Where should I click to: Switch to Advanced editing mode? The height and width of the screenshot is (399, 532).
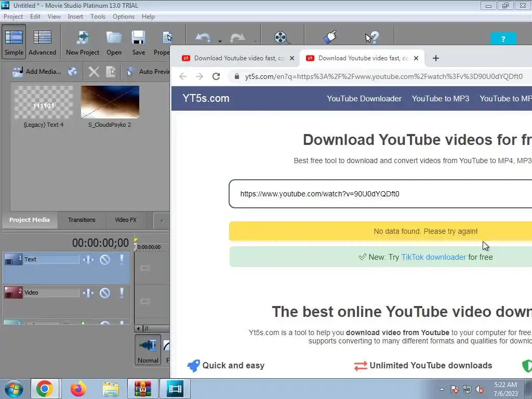coord(42,41)
